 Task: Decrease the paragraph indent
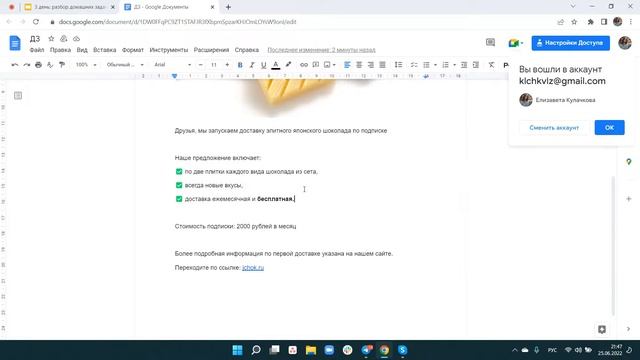pos(464,65)
